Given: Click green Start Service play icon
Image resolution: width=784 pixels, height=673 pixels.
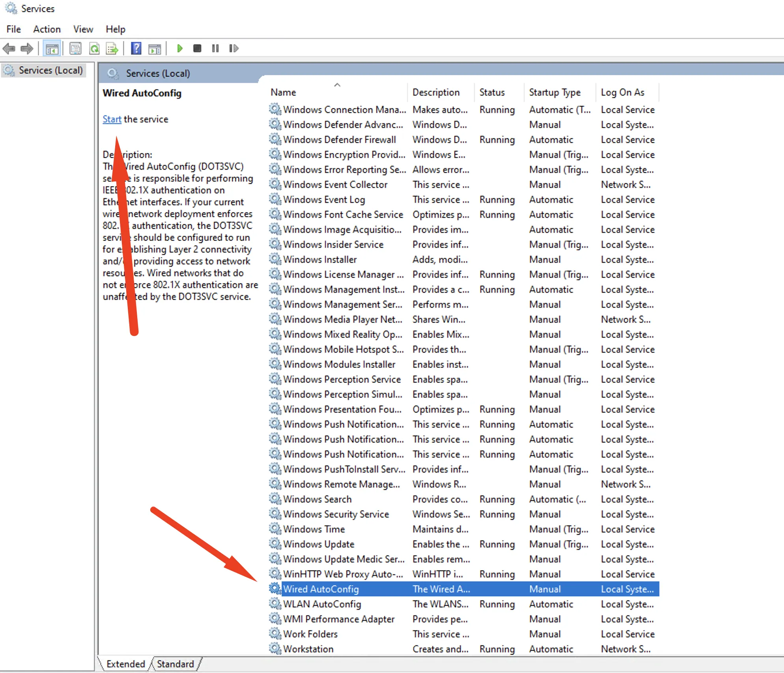Looking at the screenshot, I should click(x=180, y=49).
